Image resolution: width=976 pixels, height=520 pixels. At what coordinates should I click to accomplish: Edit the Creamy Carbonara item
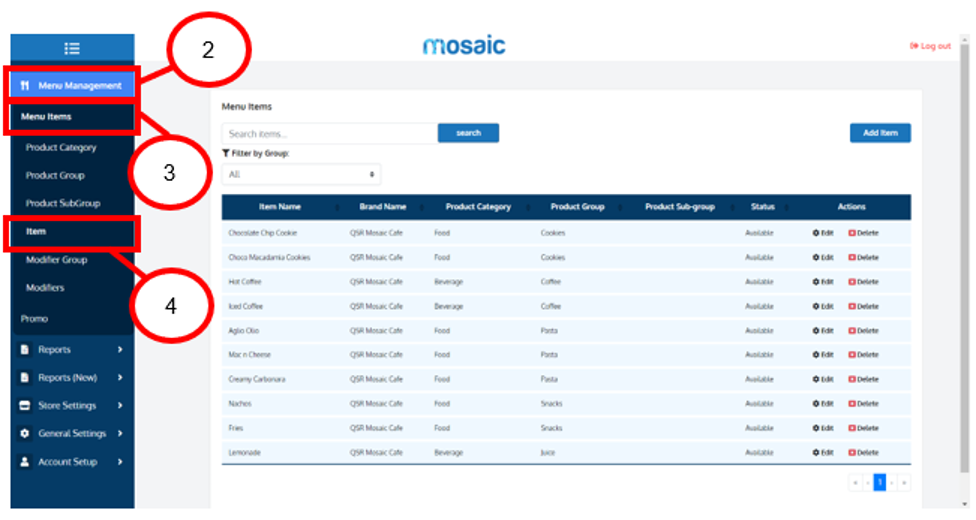pyautogui.click(x=823, y=379)
